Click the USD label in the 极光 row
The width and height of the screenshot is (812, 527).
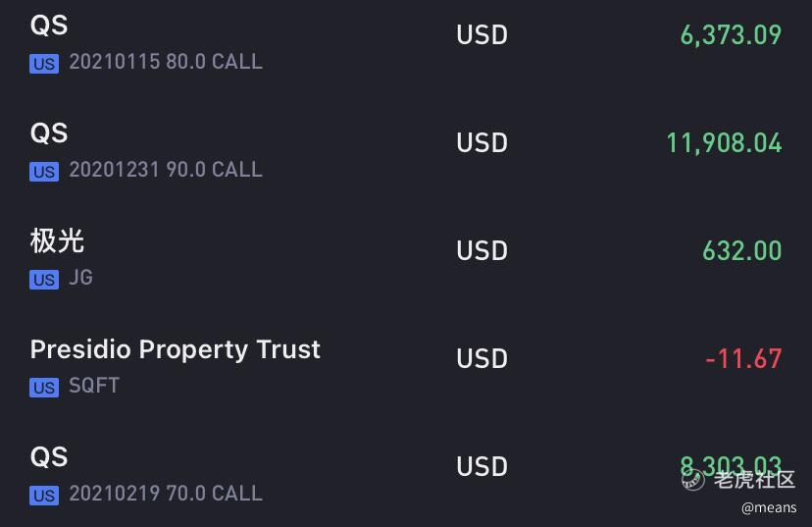482,251
